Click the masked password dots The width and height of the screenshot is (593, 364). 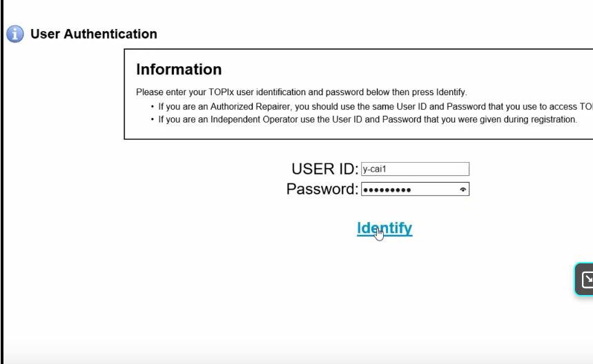(x=387, y=190)
